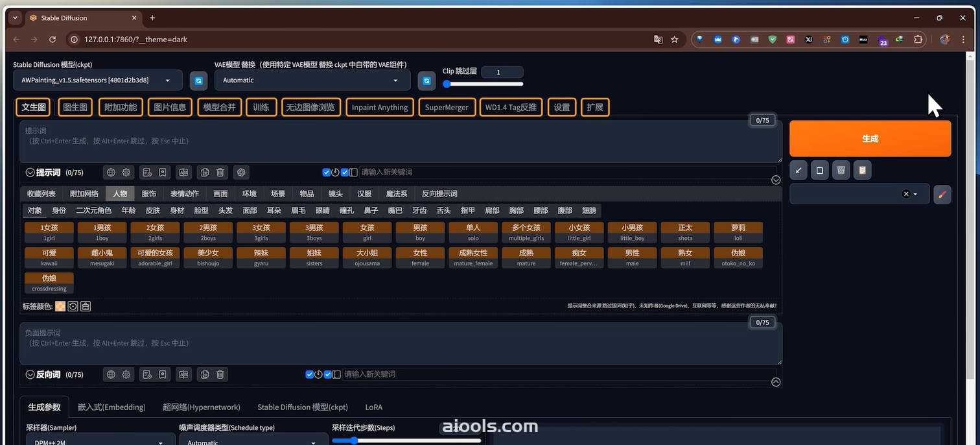Open the Inpaint Anything tab
Viewport: 980px width, 445px height.
380,107
